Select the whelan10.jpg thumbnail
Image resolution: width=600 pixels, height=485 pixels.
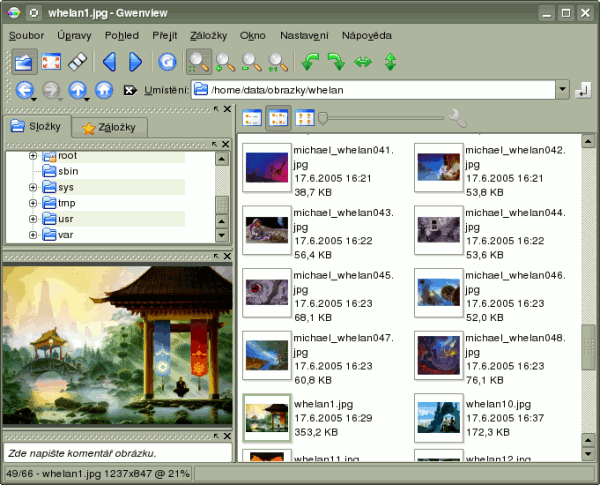click(x=438, y=418)
